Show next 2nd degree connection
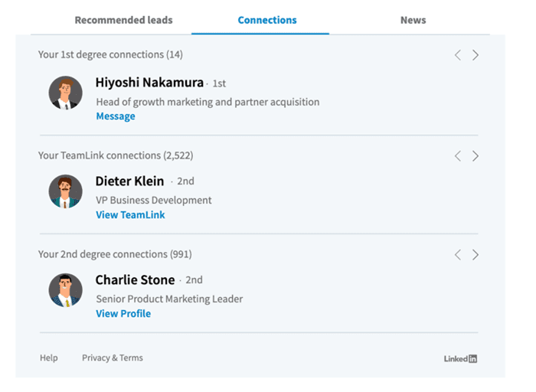This screenshot has height=392, width=536. 476,255
